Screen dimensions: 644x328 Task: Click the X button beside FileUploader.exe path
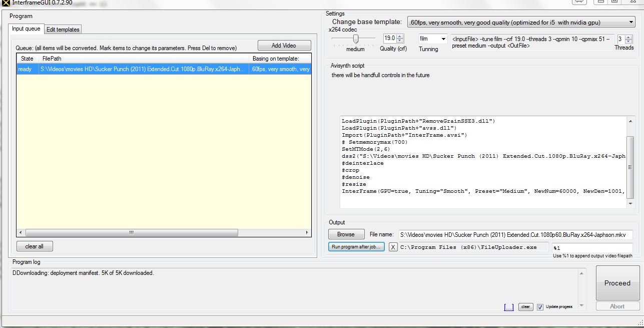[x=393, y=247]
